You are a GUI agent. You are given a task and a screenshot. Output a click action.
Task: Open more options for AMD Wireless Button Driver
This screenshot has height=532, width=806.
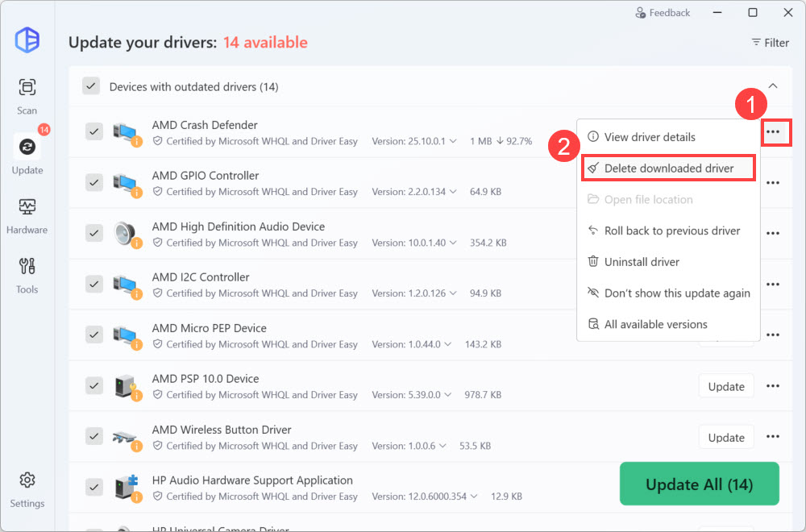click(773, 437)
